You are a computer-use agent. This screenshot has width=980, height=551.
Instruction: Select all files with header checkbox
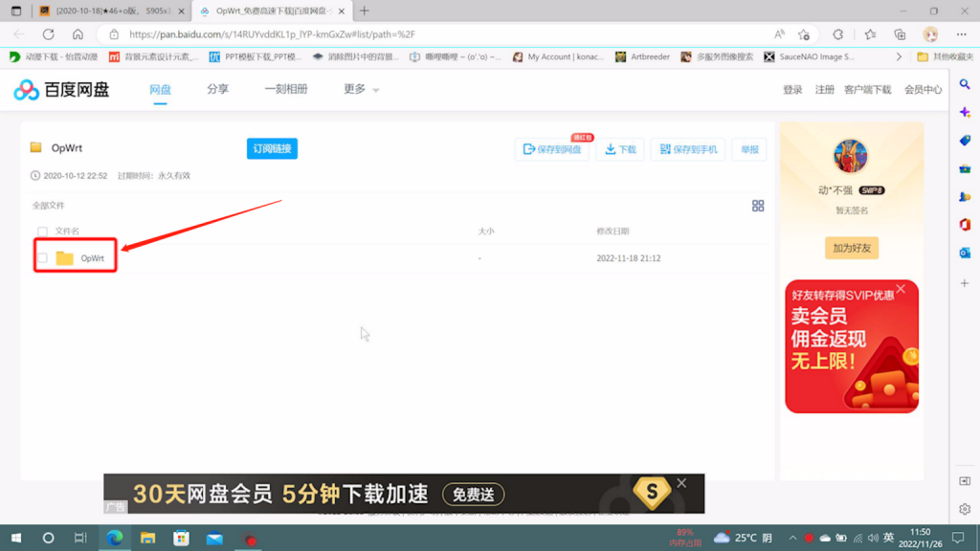pos(42,231)
